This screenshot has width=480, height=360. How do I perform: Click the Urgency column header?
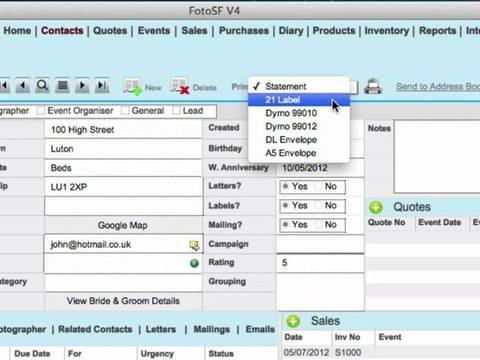coord(157,354)
